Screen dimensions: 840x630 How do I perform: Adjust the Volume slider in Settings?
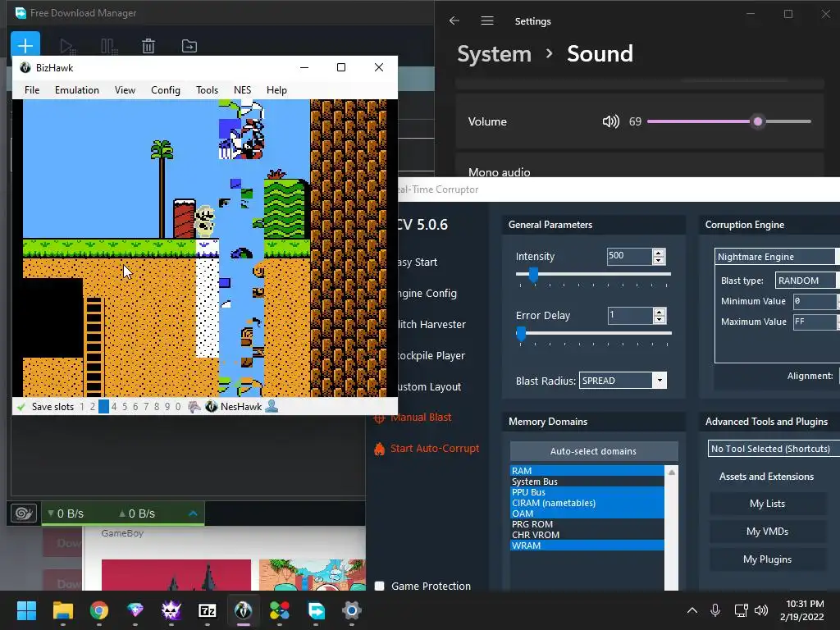tap(729, 121)
